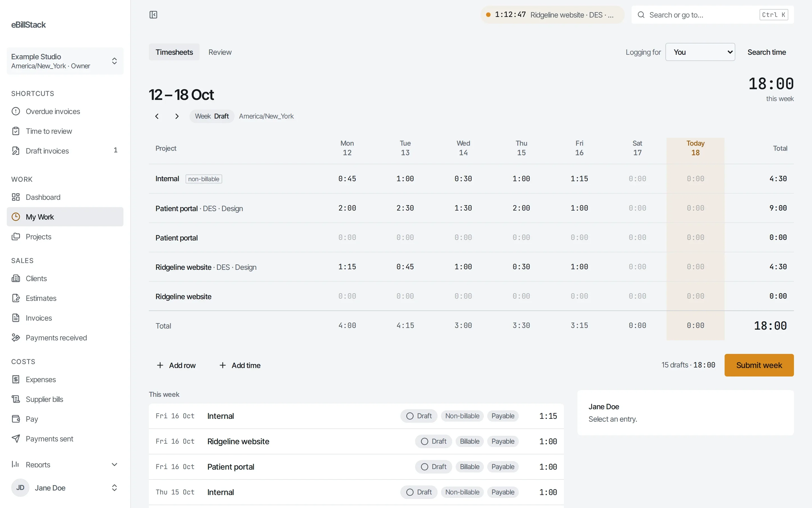The height and width of the screenshot is (508, 812).
Task: Open Dashboard in the sidebar
Action: pos(65,197)
